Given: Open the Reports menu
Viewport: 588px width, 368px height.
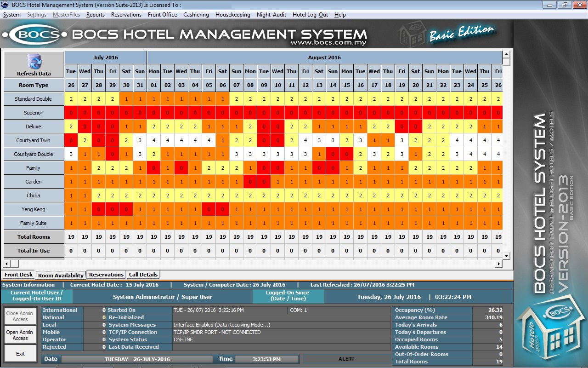Looking at the screenshot, I should pyautogui.click(x=96, y=15).
